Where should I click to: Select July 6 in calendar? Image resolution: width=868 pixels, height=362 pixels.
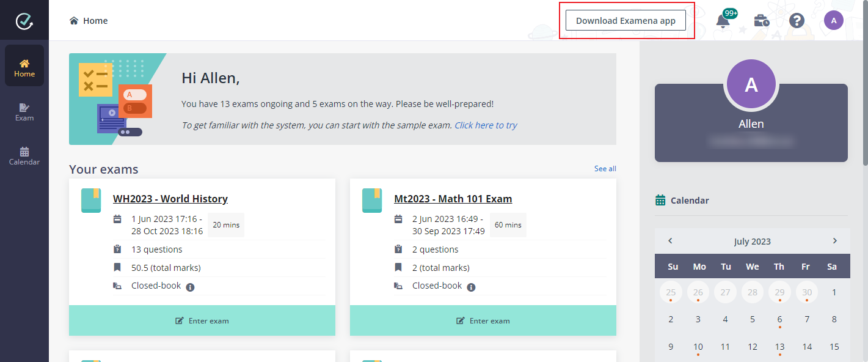click(x=780, y=319)
